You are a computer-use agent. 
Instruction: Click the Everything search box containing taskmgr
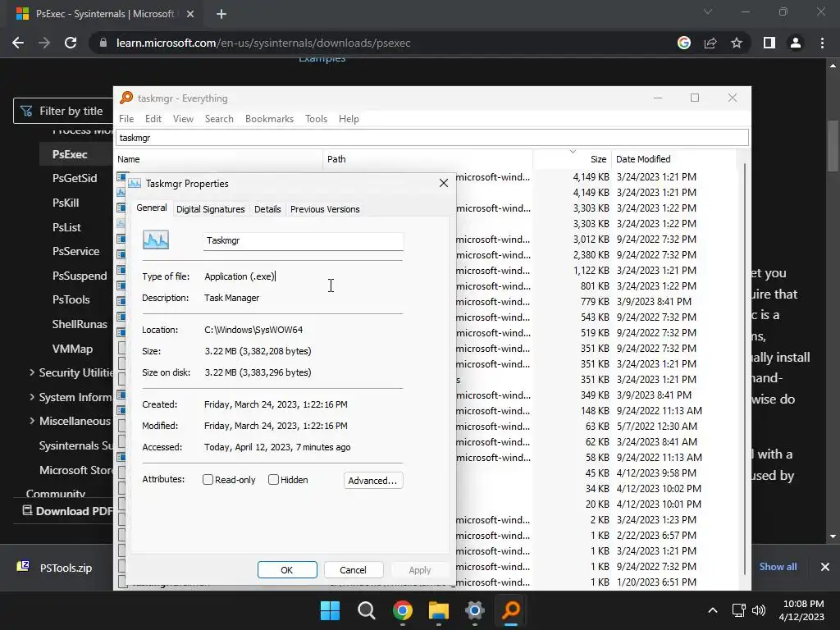[431, 138]
